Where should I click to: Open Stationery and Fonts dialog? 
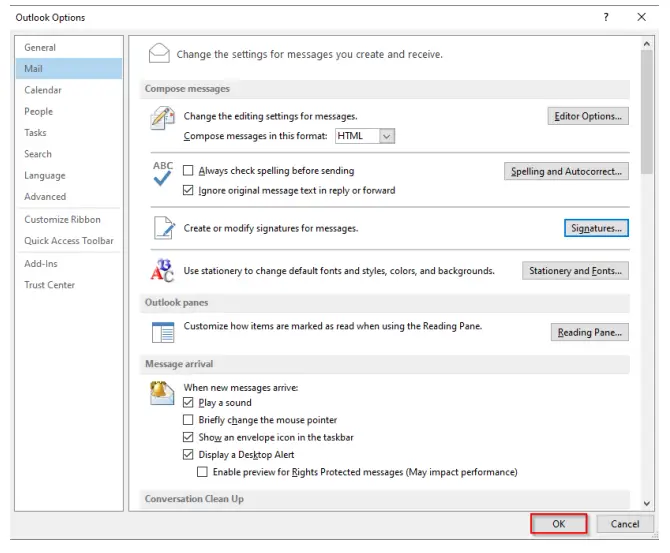[x=575, y=271]
